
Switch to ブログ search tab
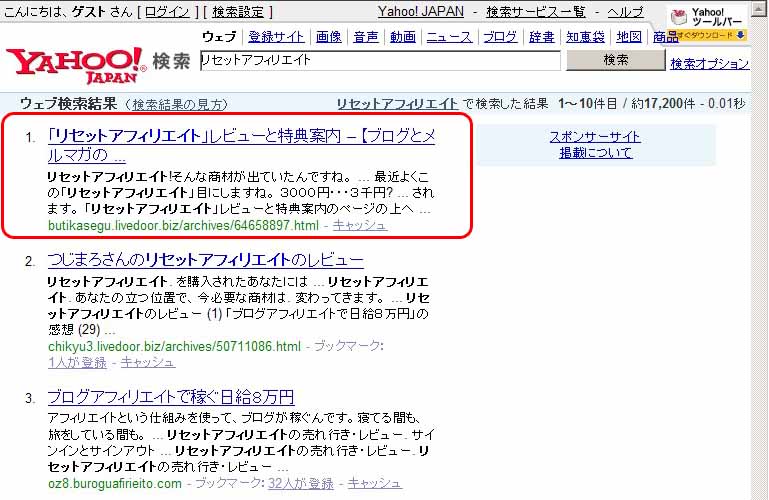tap(500, 37)
